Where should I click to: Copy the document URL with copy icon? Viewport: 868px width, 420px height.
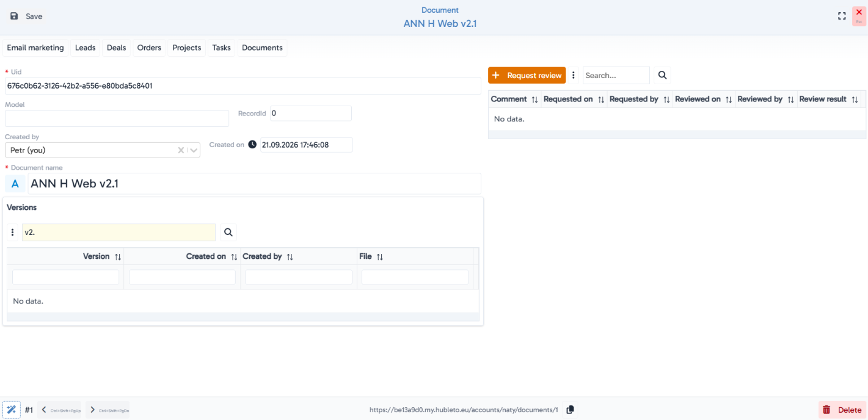[x=570, y=410]
